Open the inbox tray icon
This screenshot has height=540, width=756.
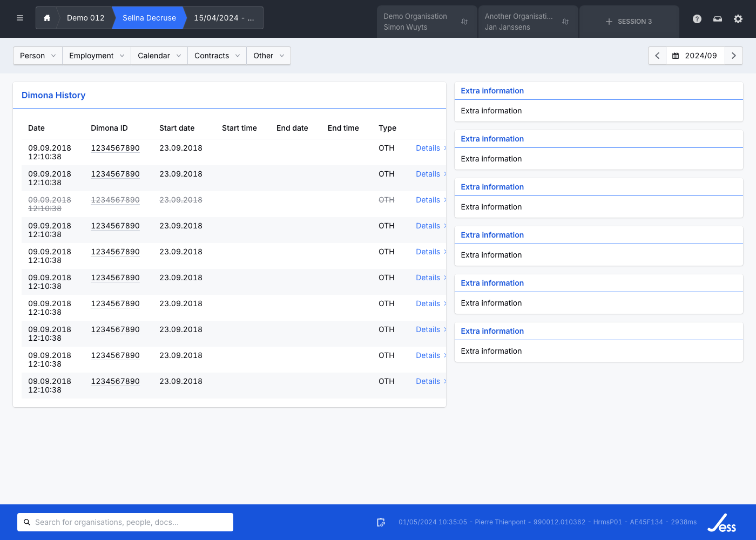(x=718, y=19)
